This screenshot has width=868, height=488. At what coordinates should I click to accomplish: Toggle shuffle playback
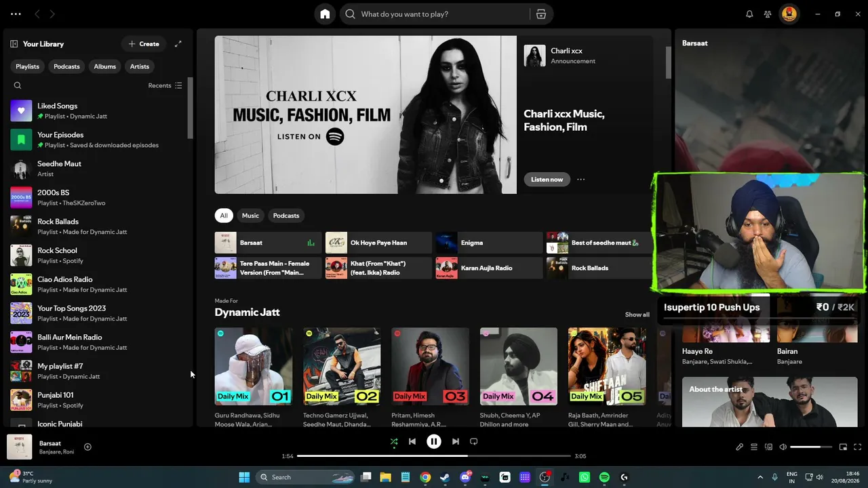(394, 441)
